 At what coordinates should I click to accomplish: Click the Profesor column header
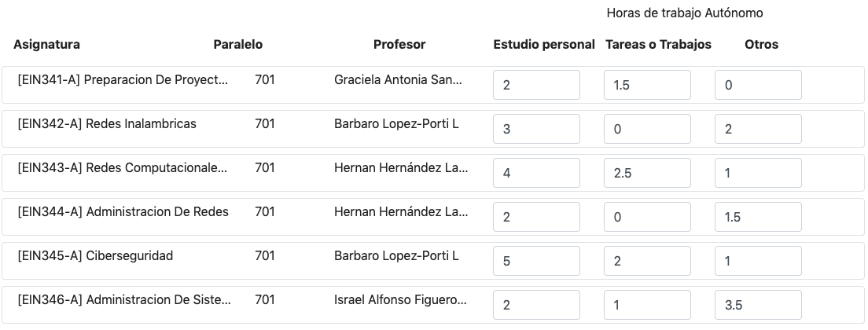(x=399, y=45)
